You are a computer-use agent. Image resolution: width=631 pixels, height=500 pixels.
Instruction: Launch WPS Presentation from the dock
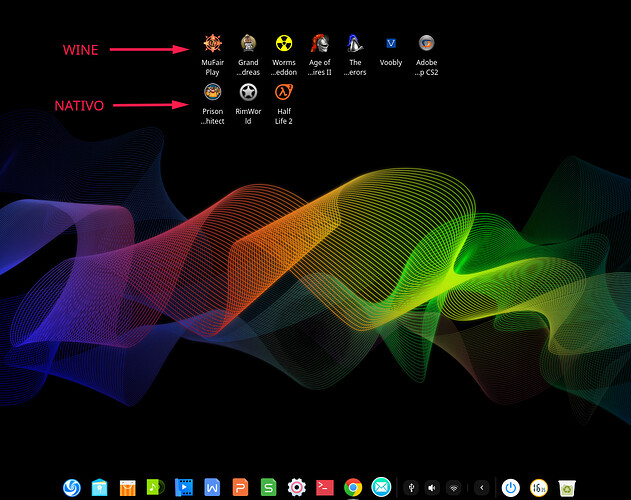point(240,487)
